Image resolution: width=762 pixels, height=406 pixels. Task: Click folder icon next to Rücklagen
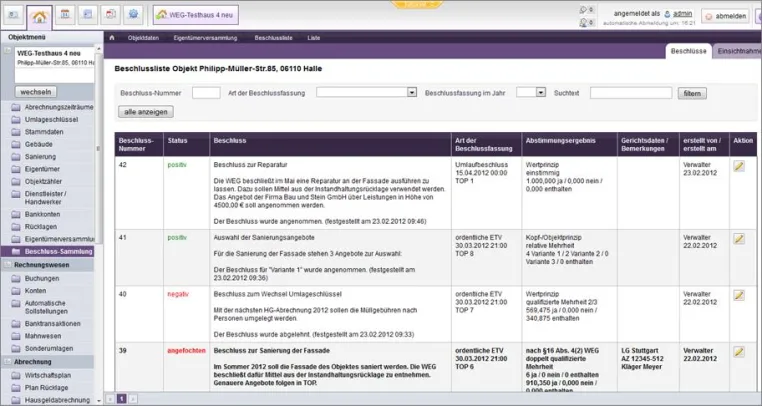16,227
